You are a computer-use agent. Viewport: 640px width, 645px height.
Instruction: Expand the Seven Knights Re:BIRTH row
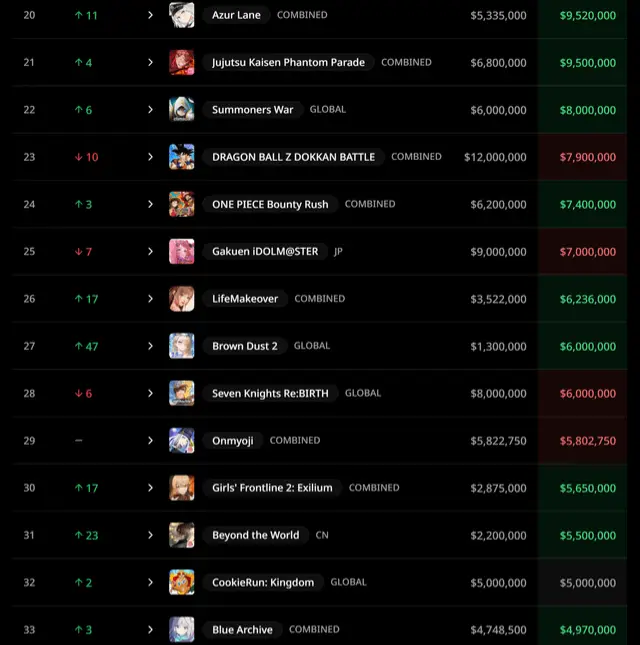150,393
